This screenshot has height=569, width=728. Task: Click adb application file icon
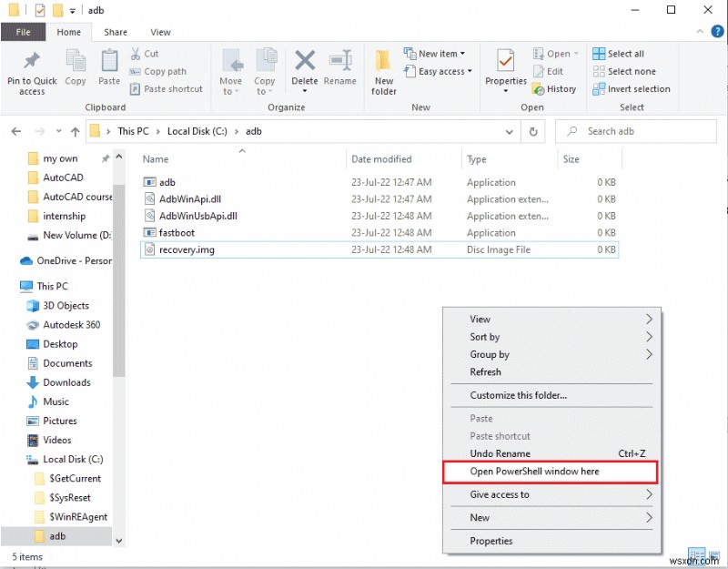pos(149,182)
